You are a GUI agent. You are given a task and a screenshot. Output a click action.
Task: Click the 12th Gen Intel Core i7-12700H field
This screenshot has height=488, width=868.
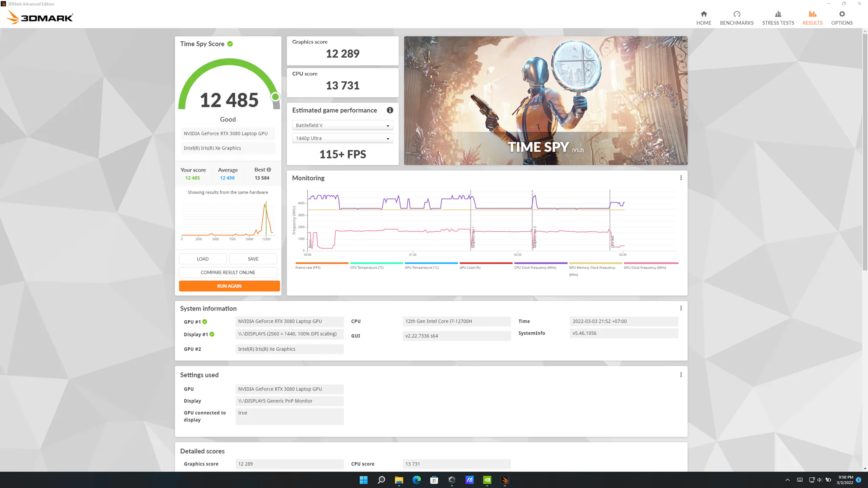click(456, 321)
